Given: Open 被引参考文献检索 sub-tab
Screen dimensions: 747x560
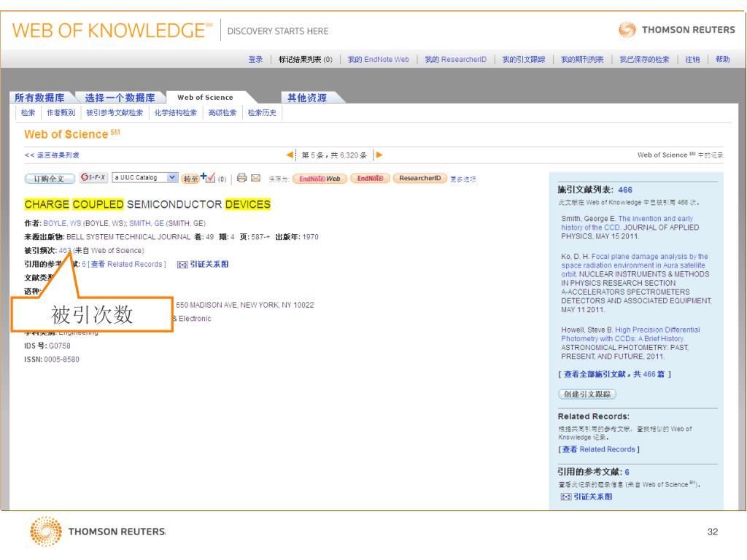Looking at the screenshot, I should coord(115,113).
